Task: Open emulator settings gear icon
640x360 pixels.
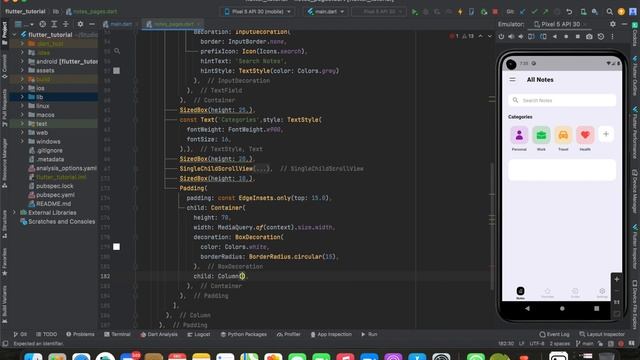Action: pyautogui.click(x=613, y=24)
